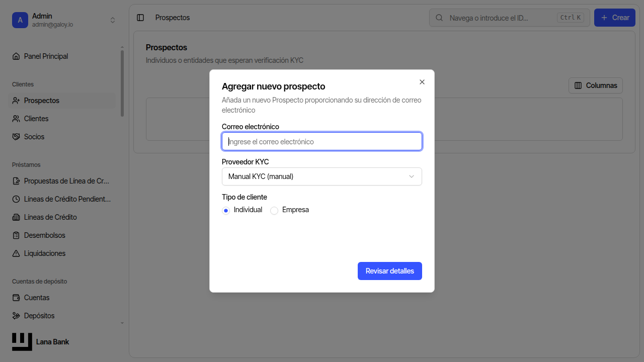Click the Lana Bank logo
644x362 pixels.
(22, 342)
